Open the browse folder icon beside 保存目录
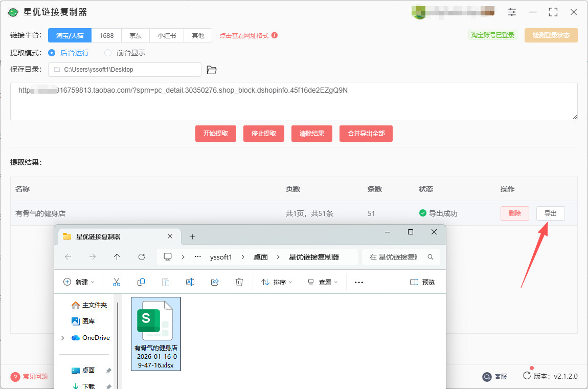Screen dimensions: 588x389 (212, 70)
